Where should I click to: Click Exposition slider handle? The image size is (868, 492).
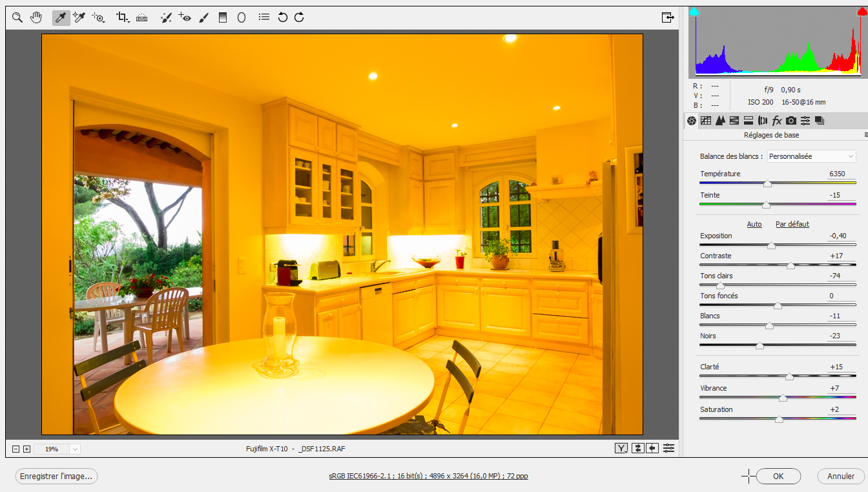pyautogui.click(x=771, y=246)
